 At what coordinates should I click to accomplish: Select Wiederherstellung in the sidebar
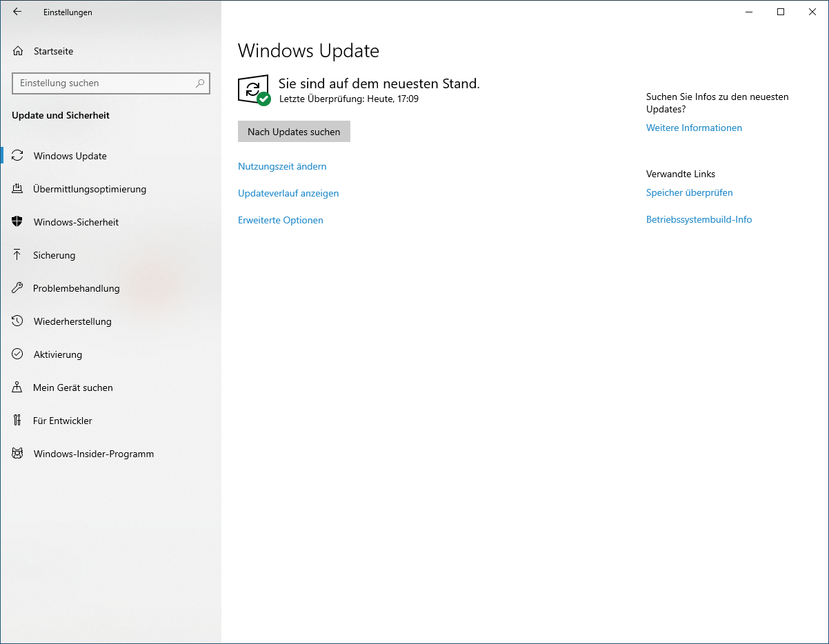(x=111, y=321)
